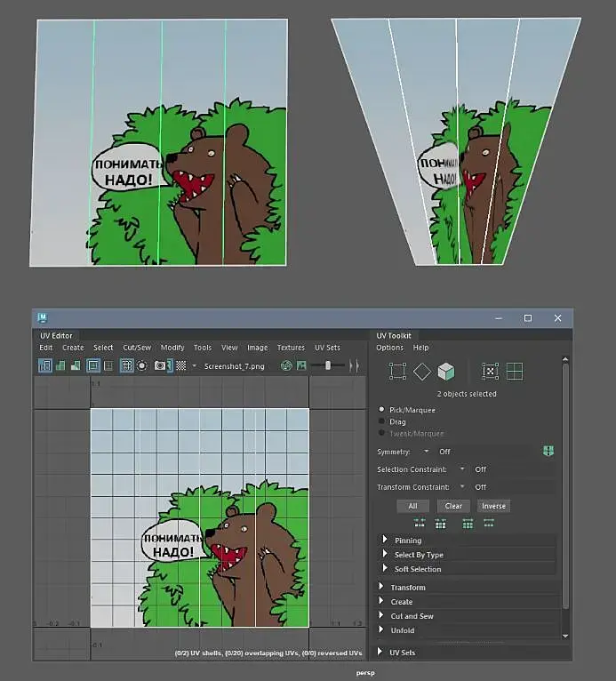This screenshot has width=616, height=681.
Task: Open the Textures menu
Action: pyautogui.click(x=291, y=348)
